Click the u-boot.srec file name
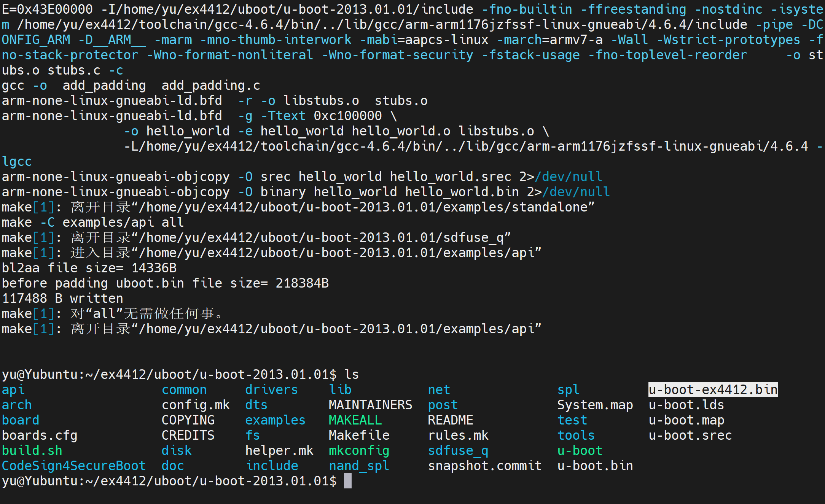The width and height of the screenshot is (825, 504). click(x=690, y=435)
